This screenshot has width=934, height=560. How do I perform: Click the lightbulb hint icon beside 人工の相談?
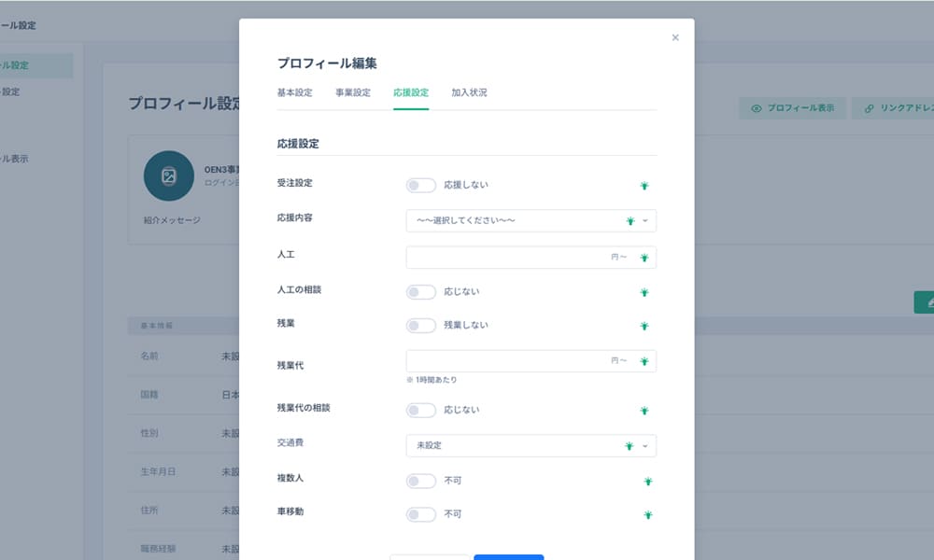644,292
